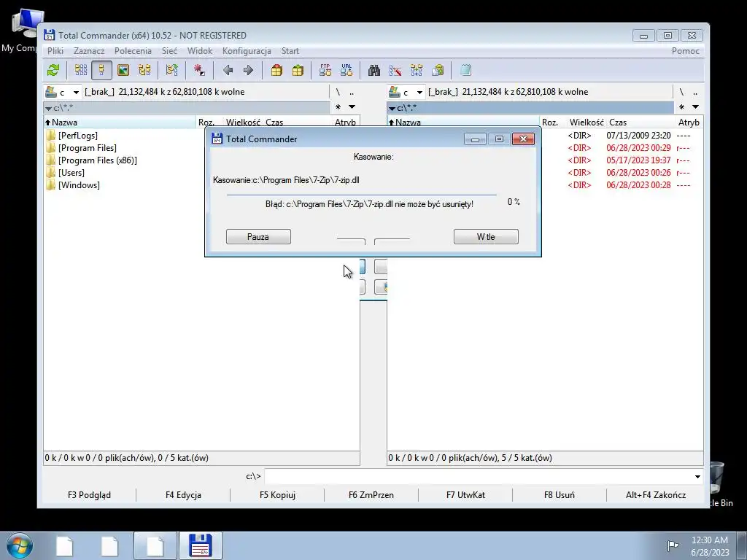Open the Zaznacz menu
The width and height of the screenshot is (747, 560).
pyautogui.click(x=88, y=51)
